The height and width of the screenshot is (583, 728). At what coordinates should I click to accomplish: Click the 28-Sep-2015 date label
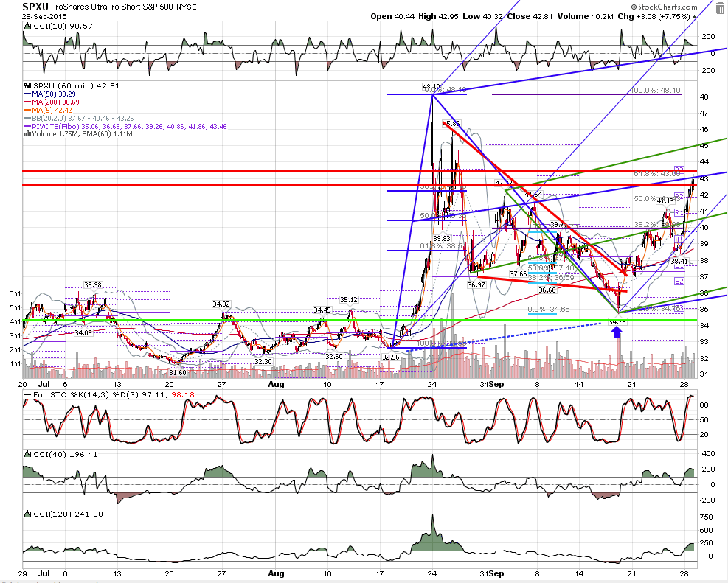click(44, 16)
